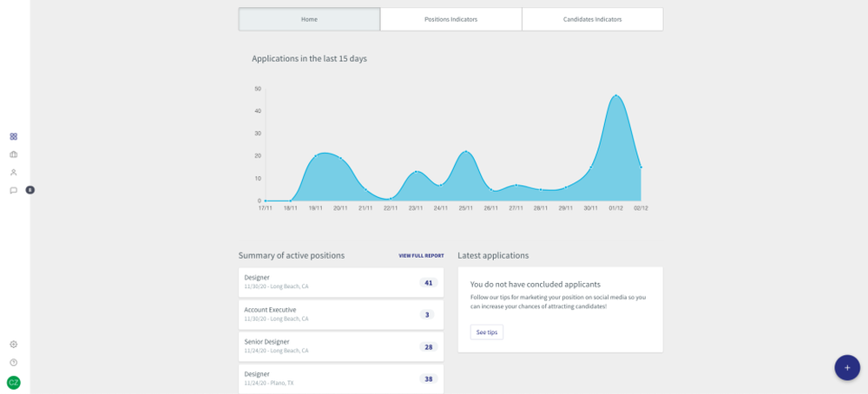Open the messages chat bubble icon
The height and width of the screenshot is (394, 868).
(x=14, y=190)
